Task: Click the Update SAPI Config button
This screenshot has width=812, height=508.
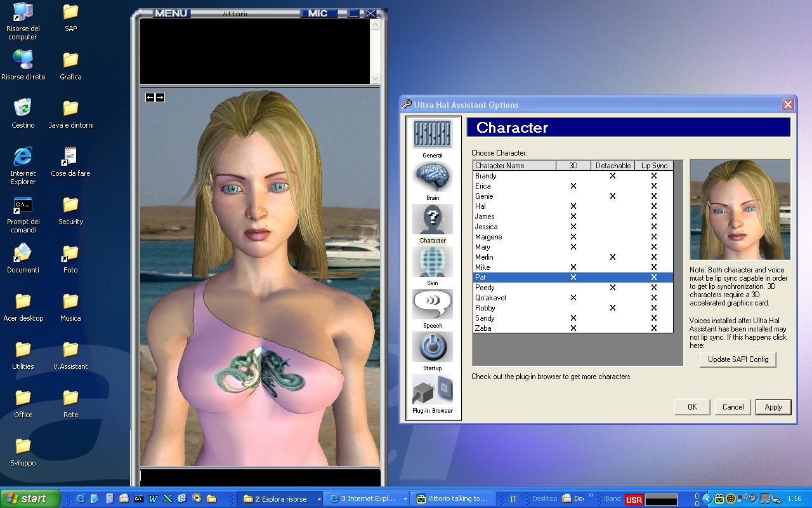Action: pos(738,359)
